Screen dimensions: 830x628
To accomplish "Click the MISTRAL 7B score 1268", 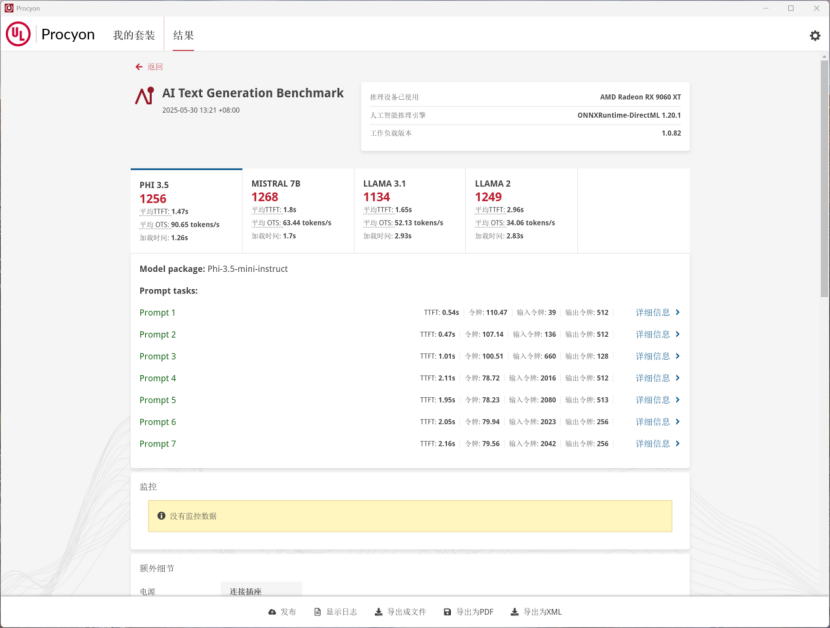I will point(265,197).
